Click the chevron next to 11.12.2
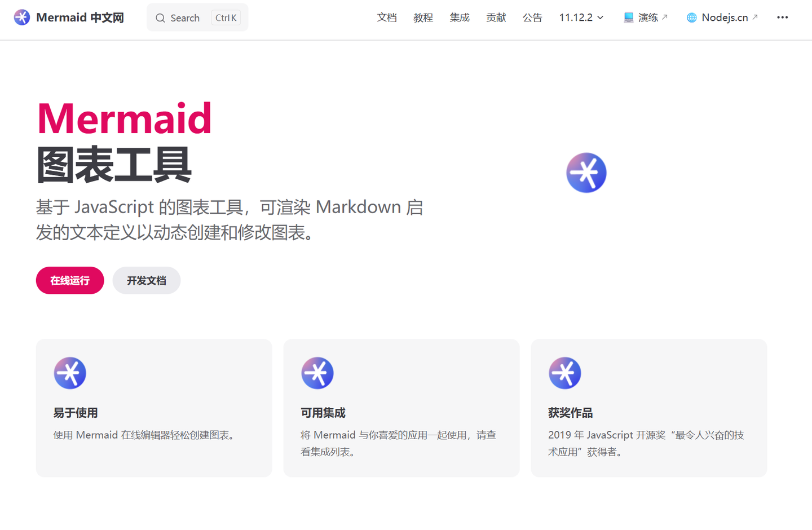 click(601, 17)
